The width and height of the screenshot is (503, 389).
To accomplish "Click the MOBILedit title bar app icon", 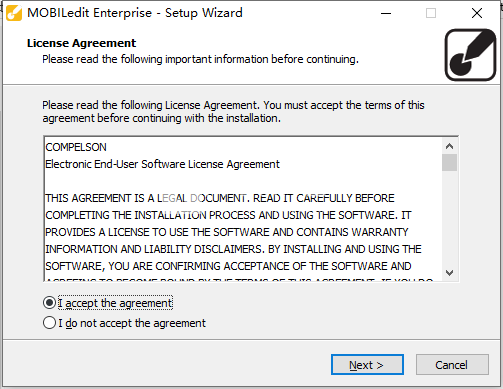I will 14,13.
